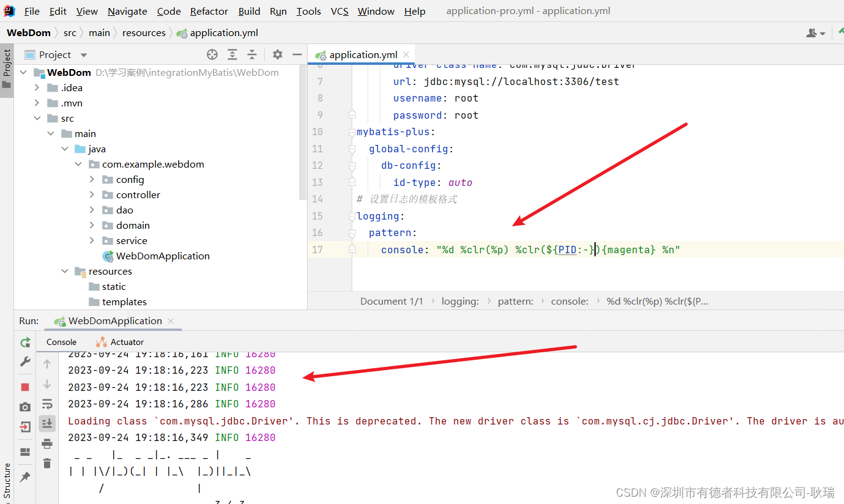Print console output with printer icon
The width and height of the screenshot is (844, 504).
point(47,443)
